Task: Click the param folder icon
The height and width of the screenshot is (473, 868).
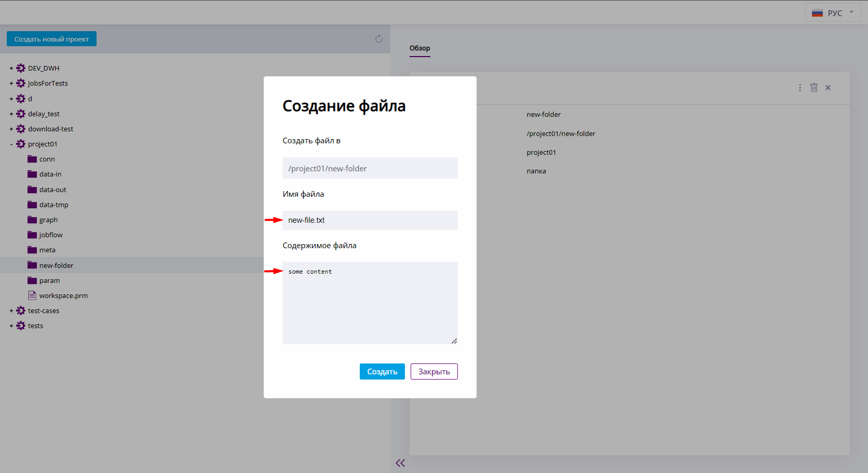Action: coord(32,280)
